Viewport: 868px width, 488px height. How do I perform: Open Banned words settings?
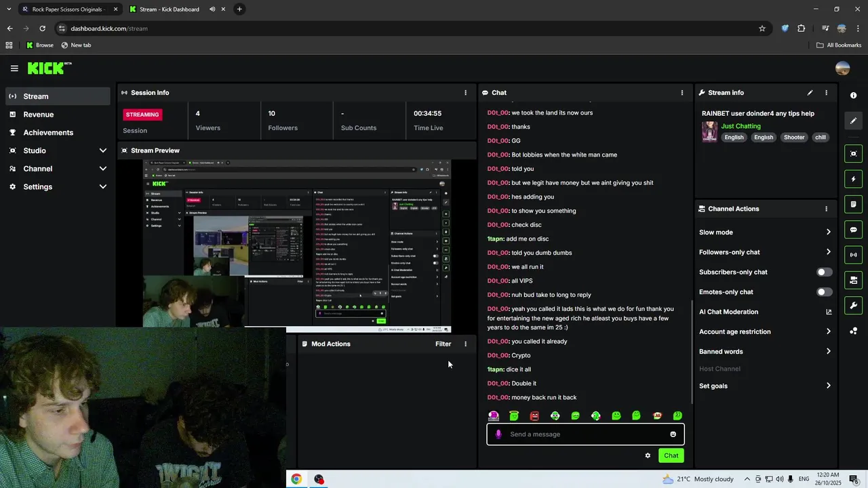[765, 352]
